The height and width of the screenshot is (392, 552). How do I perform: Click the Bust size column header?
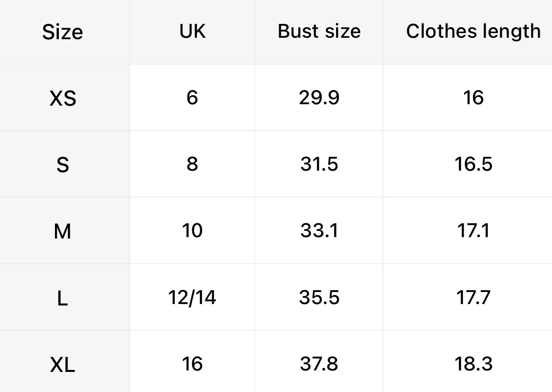[319, 31]
